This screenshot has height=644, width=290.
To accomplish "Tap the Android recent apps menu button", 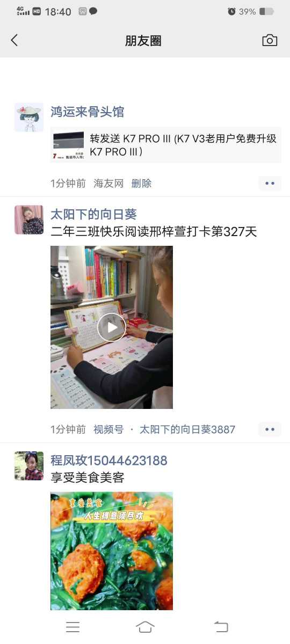I will [x=73, y=627].
